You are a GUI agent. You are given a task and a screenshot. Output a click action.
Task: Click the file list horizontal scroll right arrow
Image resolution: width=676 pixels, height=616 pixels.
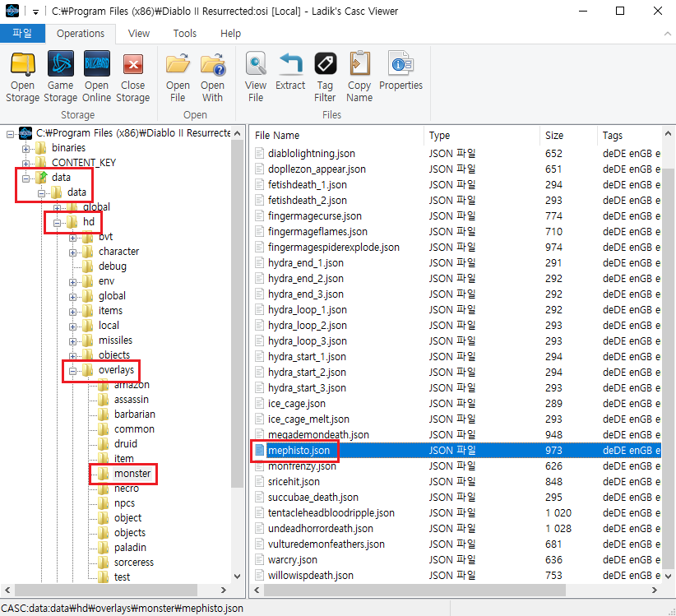(x=655, y=590)
